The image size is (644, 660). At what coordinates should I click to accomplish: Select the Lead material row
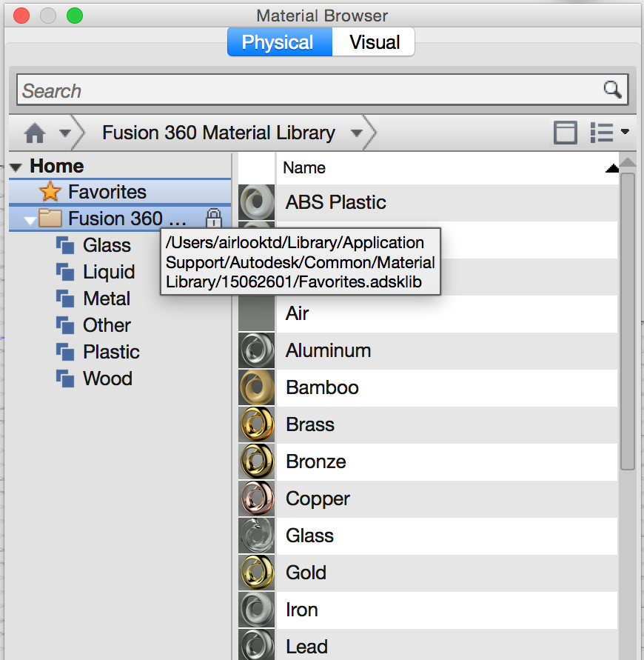coord(428,645)
